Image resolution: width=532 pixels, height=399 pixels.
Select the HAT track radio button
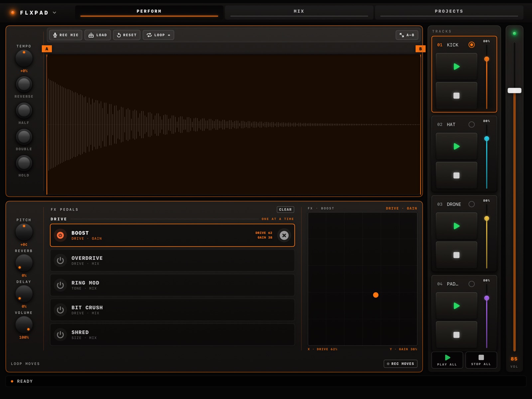(471, 124)
